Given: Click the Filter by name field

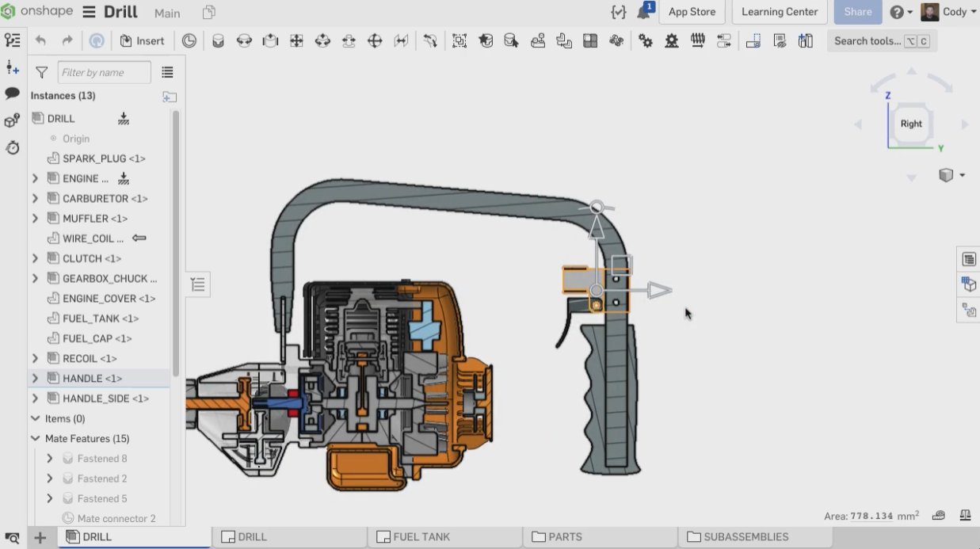Looking at the screenshot, I should [104, 72].
